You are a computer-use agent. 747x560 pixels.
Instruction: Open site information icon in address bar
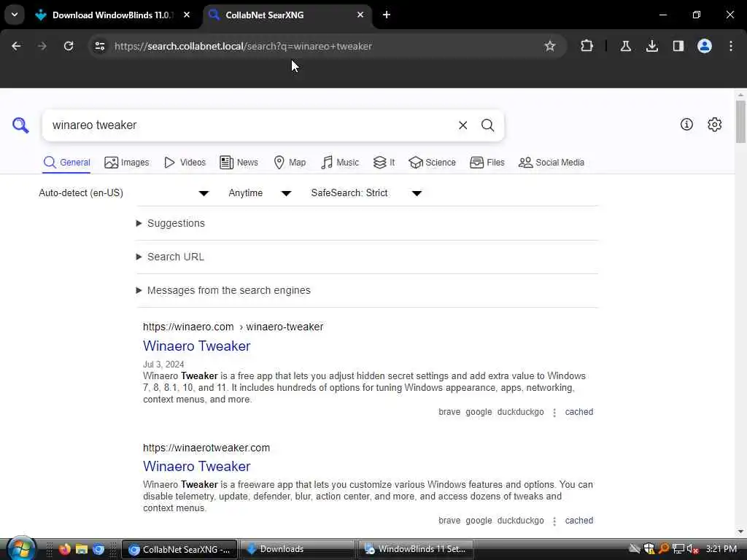pyautogui.click(x=100, y=46)
